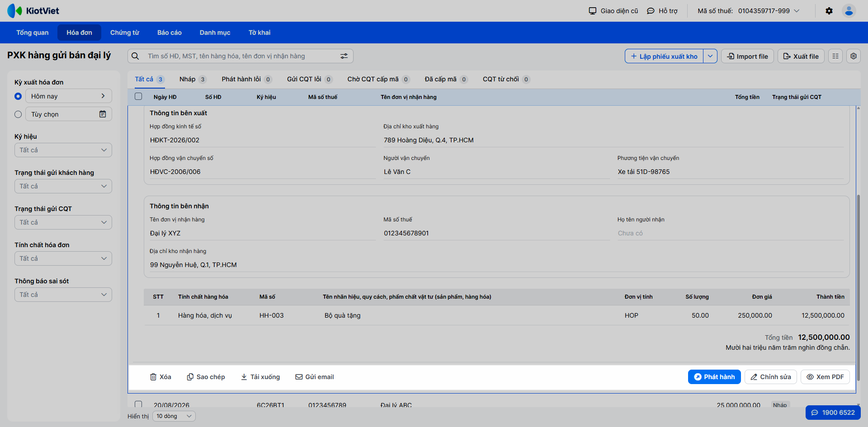Click the Hỗ trợ chat icon
This screenshot has height=427, width=868.
point(651,11)
